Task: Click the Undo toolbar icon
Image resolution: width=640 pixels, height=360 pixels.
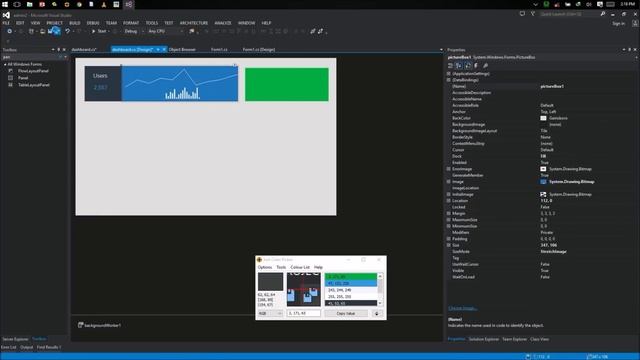Action: (x=67, y=31)
